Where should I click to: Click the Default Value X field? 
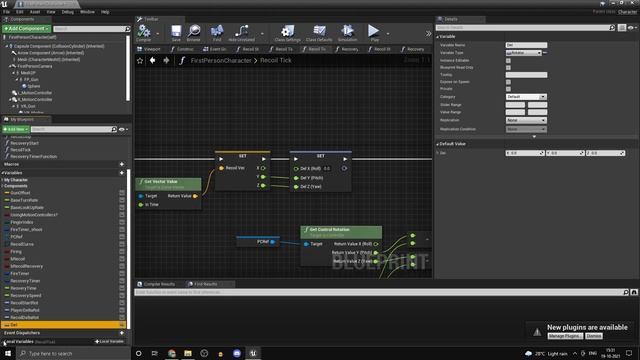click(x=525, y=153)
